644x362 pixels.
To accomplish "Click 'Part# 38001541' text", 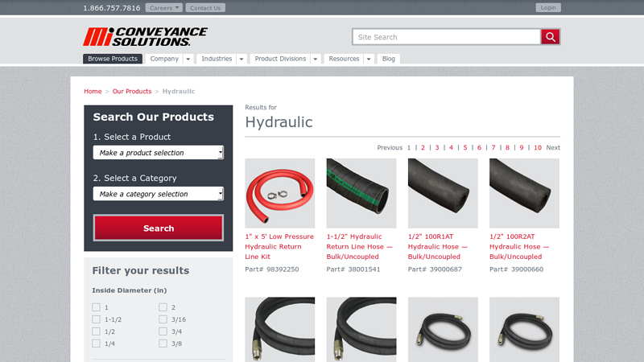I will click(x=353, y=269).
